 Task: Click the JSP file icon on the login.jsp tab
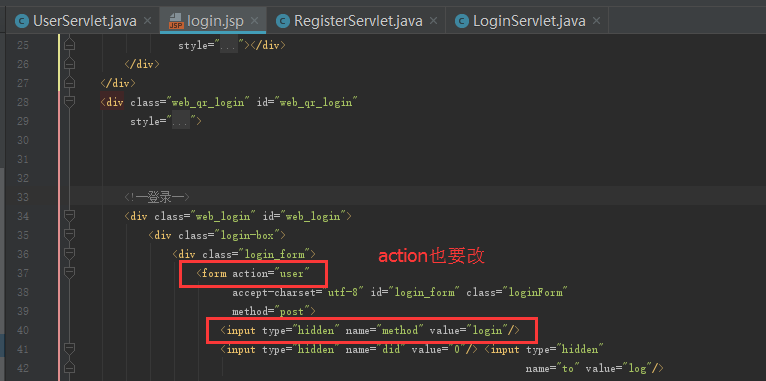(x=176, y=21)
